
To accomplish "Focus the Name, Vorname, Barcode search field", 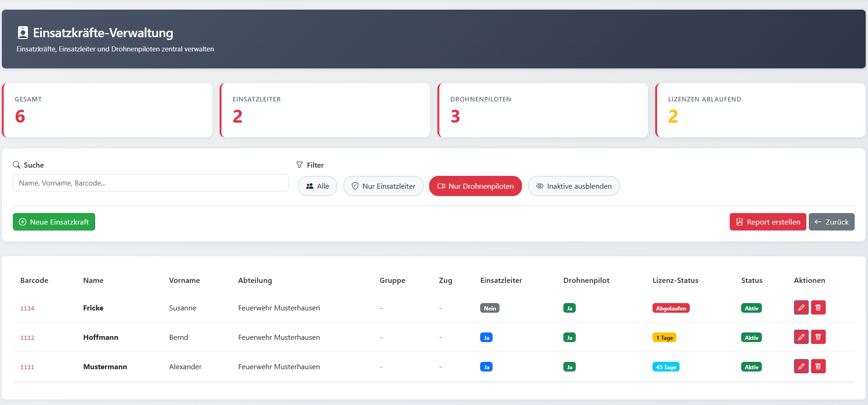I will click(x=150, y=183).
